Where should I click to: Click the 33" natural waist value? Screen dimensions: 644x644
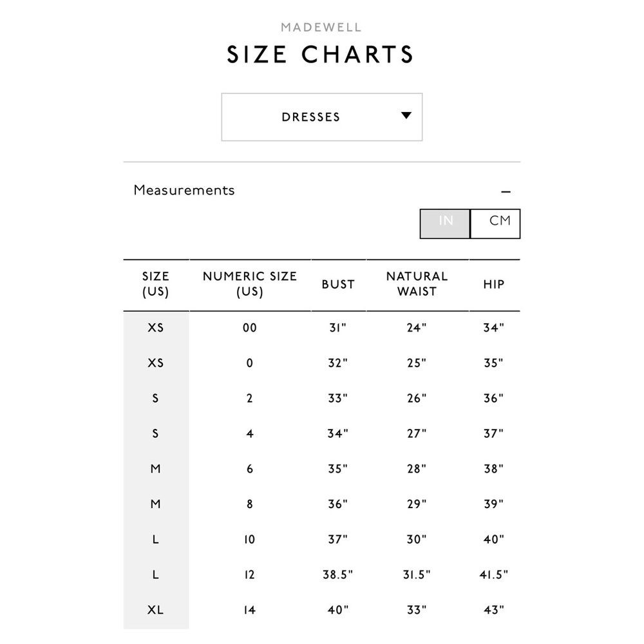point(417,610)
